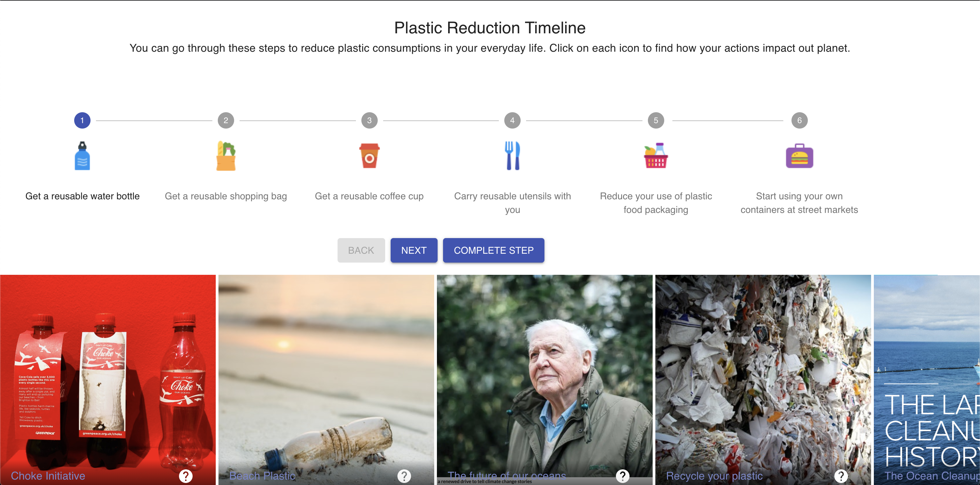Click question mark on future of oceans tile

point(622,475)
